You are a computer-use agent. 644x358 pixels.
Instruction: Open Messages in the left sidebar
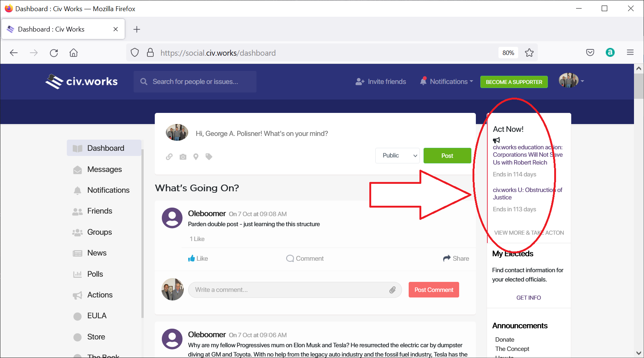(x=104, y=169)
